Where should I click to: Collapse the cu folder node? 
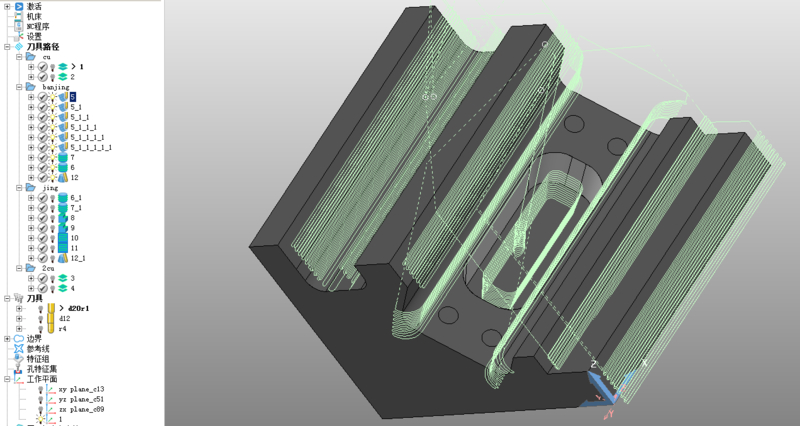(x=19, y=57)
